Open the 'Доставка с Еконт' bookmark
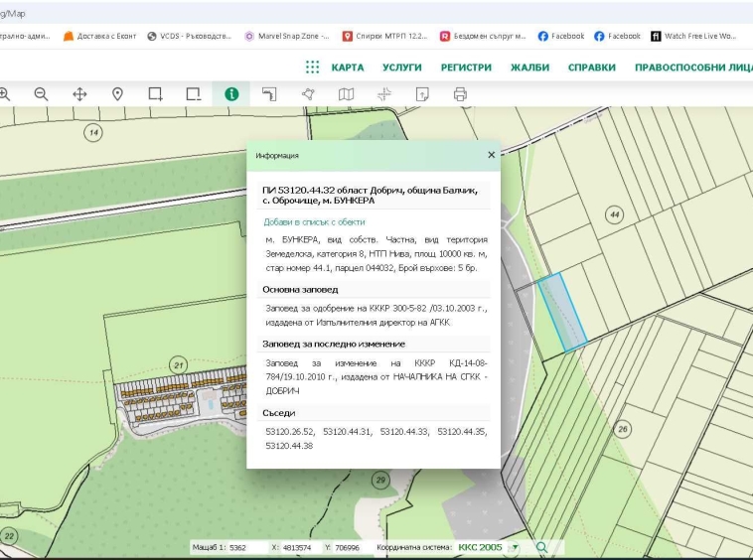 pyautogui.click(x=100, y=36)
